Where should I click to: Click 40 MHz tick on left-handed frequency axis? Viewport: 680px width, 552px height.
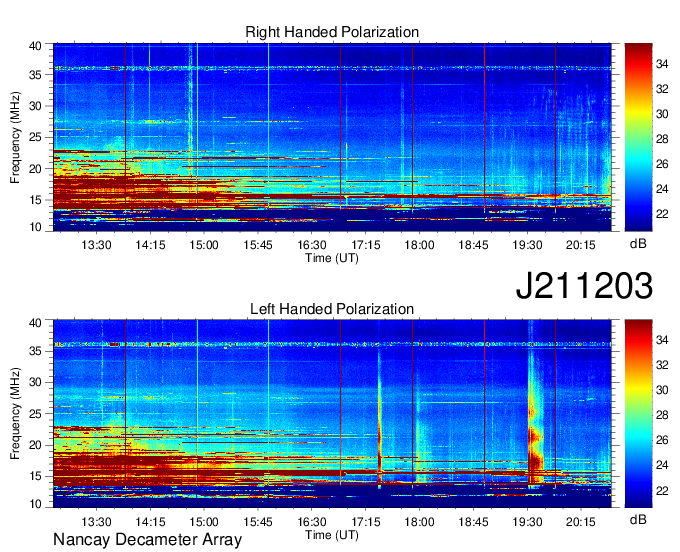coord(35,323)
